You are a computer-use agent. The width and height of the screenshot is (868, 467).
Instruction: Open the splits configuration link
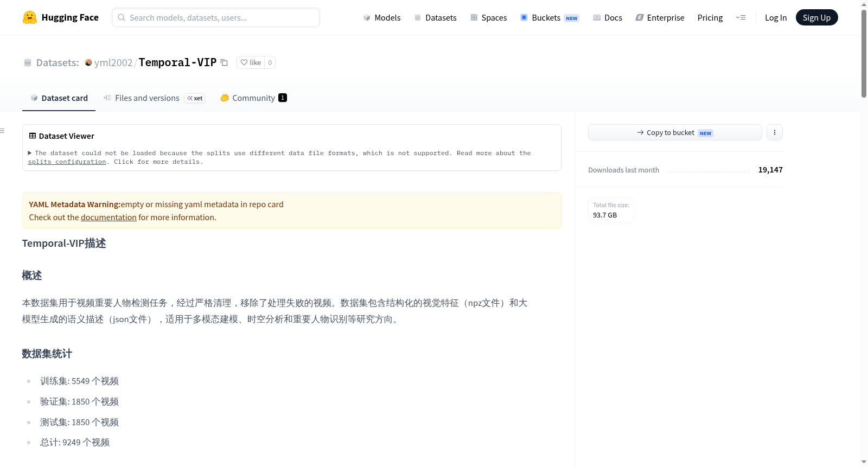click(x=67, y=162)
